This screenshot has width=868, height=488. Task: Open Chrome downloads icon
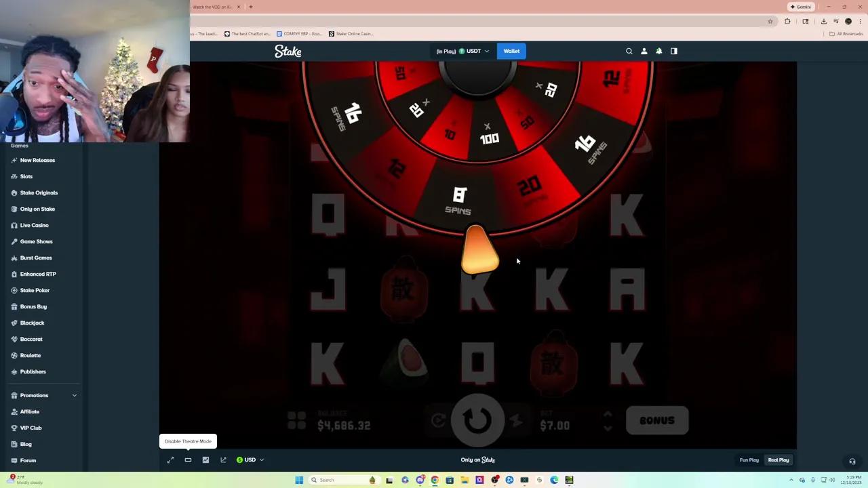824,21
